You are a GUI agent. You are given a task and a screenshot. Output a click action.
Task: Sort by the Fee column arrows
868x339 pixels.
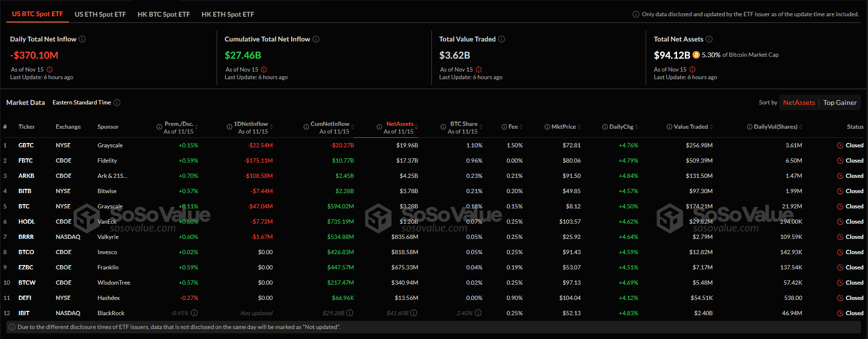pyautogui.click(x=521, y=127)
